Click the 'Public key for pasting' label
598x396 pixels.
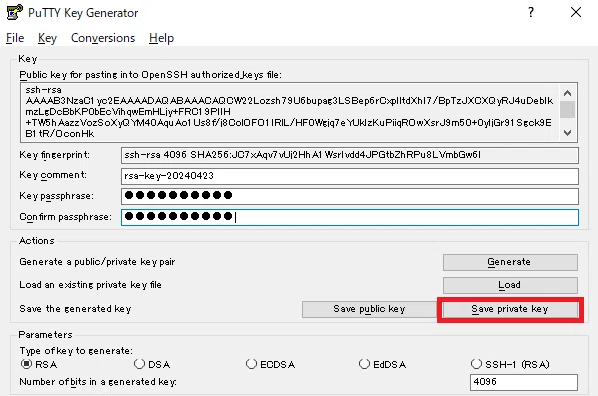151,75
